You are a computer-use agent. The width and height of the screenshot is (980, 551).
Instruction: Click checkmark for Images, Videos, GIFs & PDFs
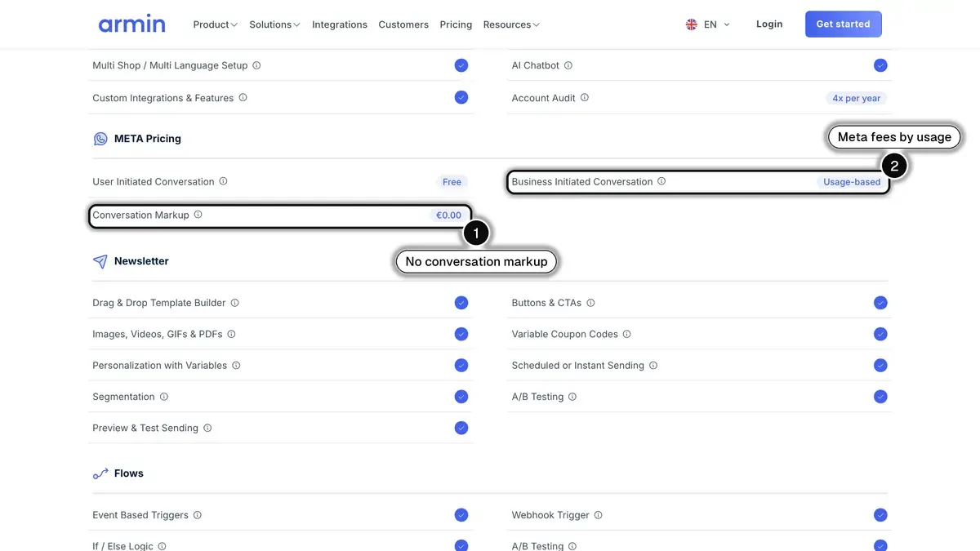pyautogui.click(x=461, y=334)
